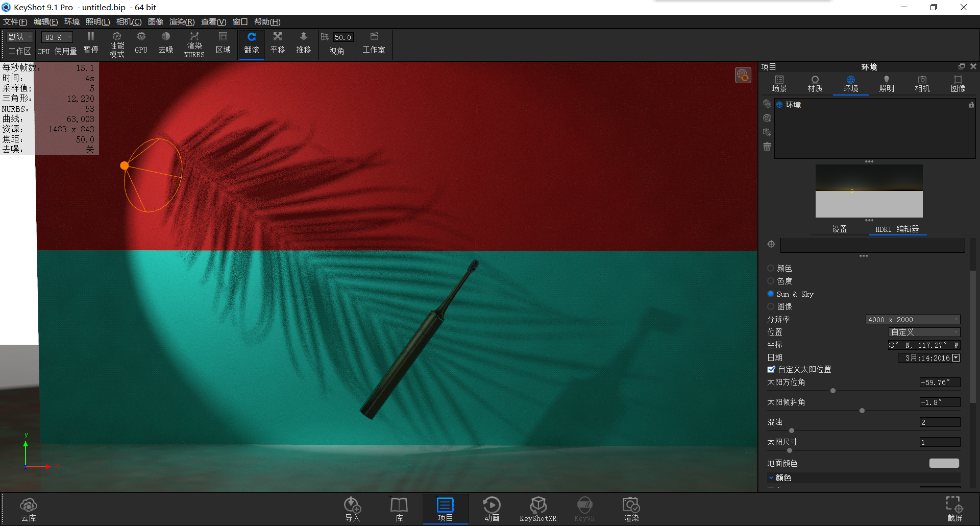Screen dimensions: 980x526
Task: Toggle 去噪 (Denoise) in the toolbar
Action: point(166,43)
